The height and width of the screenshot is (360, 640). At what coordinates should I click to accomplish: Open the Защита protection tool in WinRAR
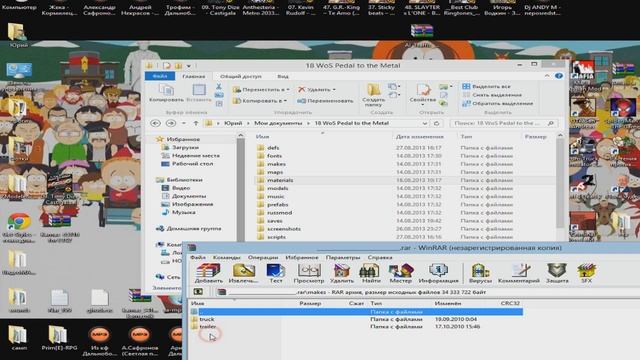557,273
